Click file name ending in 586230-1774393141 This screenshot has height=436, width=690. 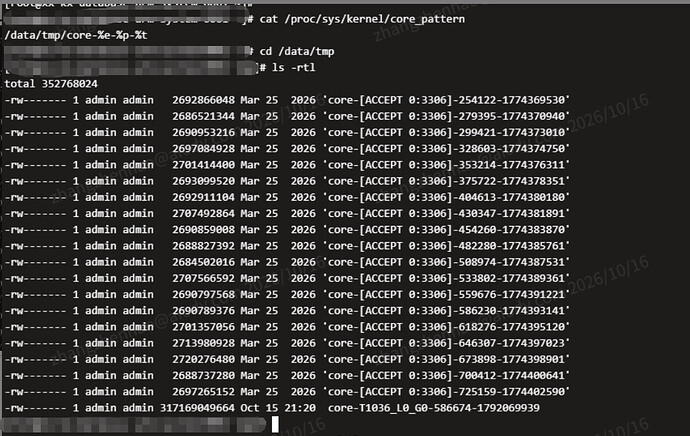447,311
